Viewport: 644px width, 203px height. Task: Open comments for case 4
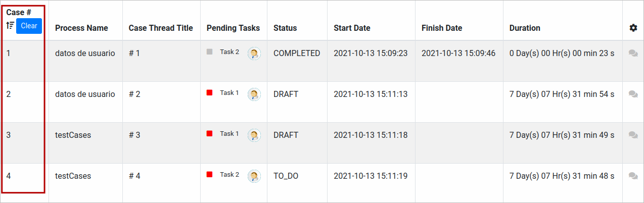633,176
